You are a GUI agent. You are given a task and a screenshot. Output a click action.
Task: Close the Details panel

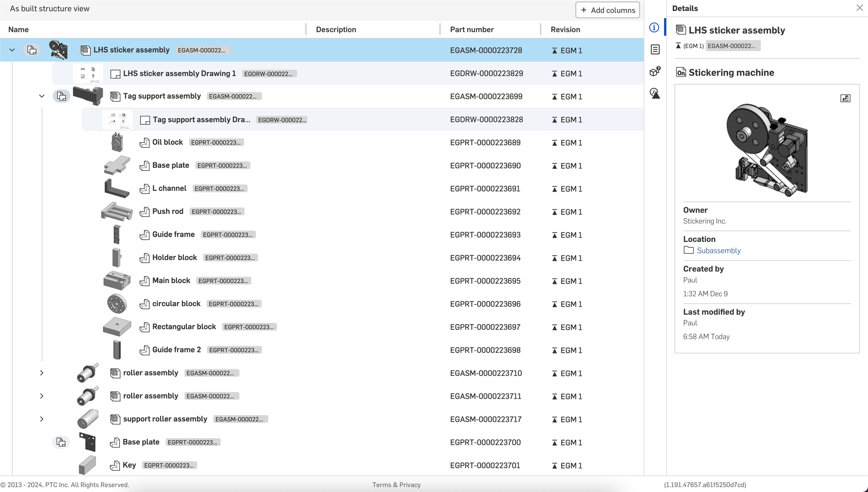[859, 8]
